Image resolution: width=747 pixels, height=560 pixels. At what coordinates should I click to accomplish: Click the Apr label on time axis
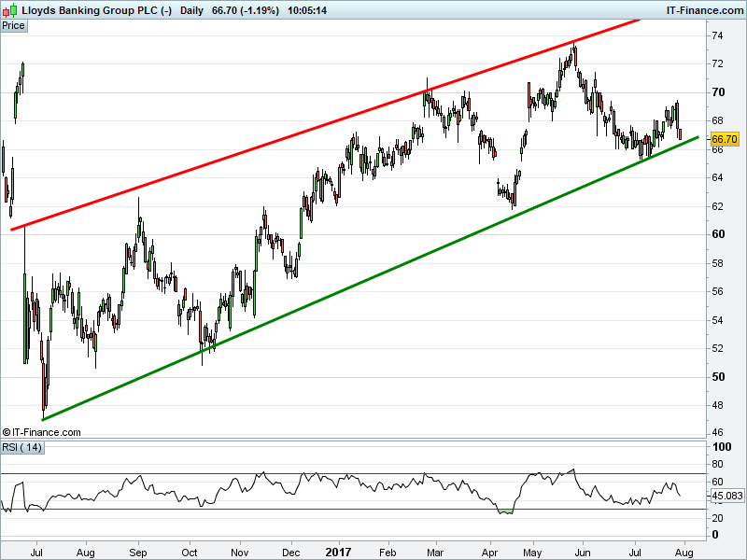click(x=489, y=553)
